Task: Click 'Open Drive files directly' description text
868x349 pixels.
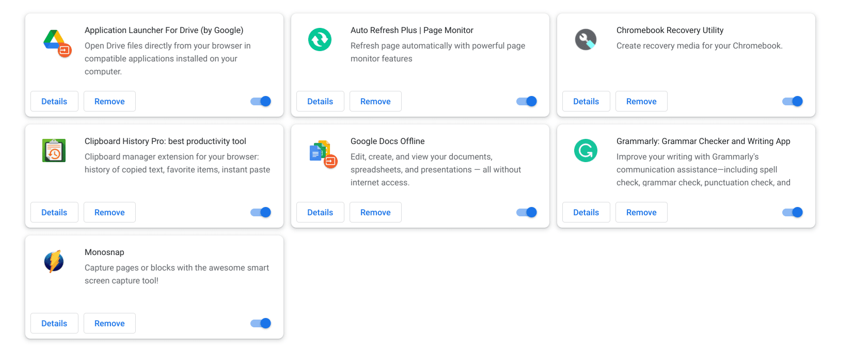Action: [167, 59]
